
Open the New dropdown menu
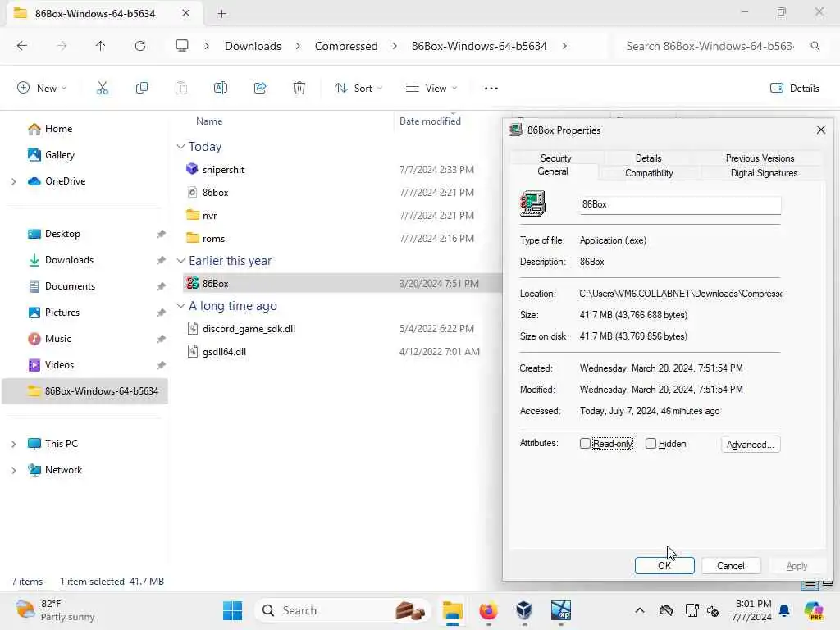(x=42, y=89)
